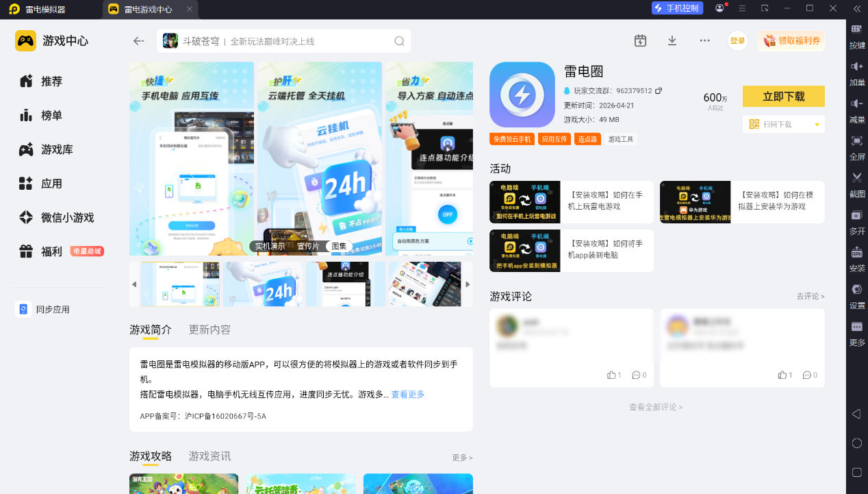Click the 领取福利券 button
This screenshot has width=868, height=494.
click(x=791, y=40)
